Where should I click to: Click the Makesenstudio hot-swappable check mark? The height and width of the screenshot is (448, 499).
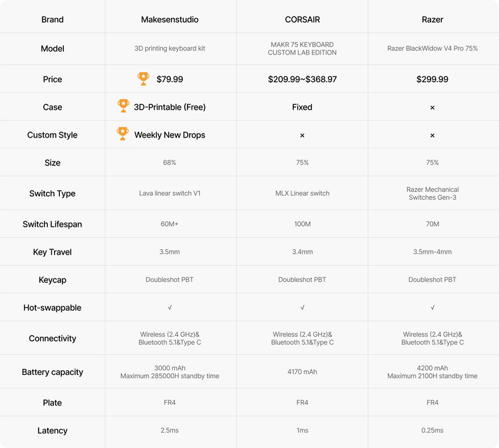pos(170,308)
